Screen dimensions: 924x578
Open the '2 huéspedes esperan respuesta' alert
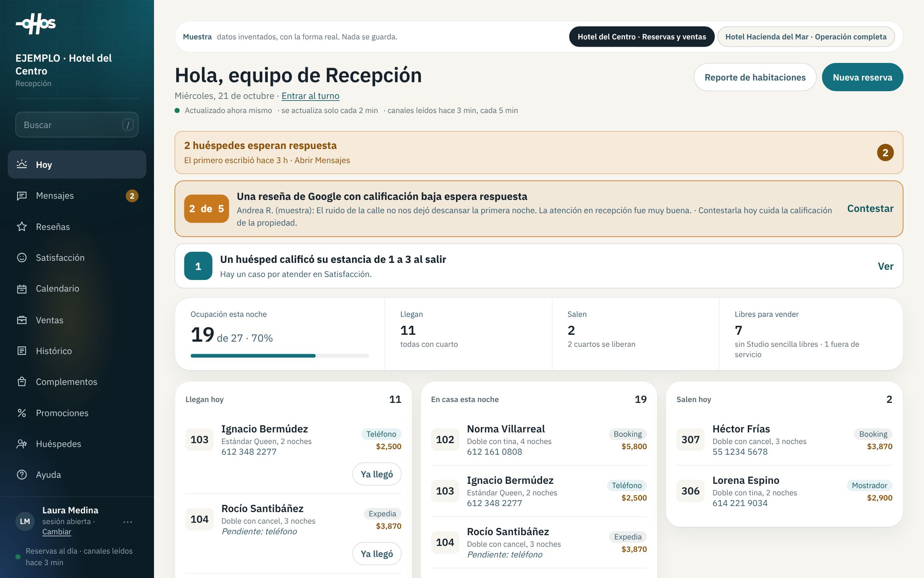point(539,152)
